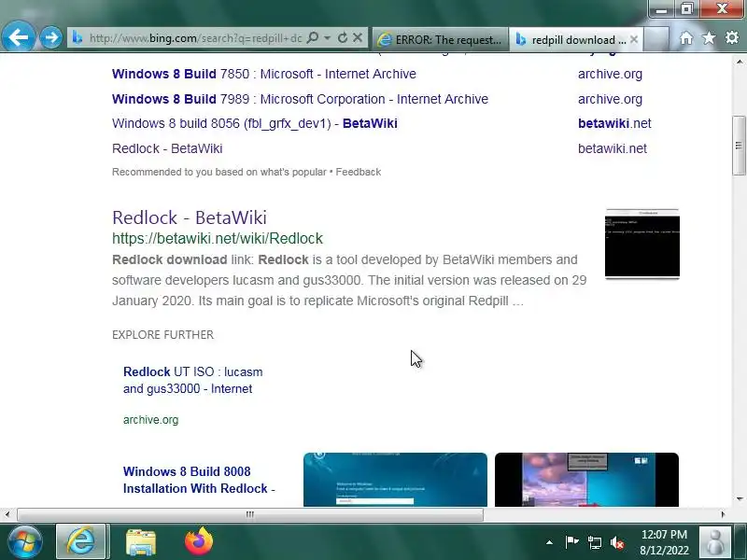Viewport: 747px width, 560px height.
Task: Click the user icon at the taskbar's right end
Action: coord(714,542)
